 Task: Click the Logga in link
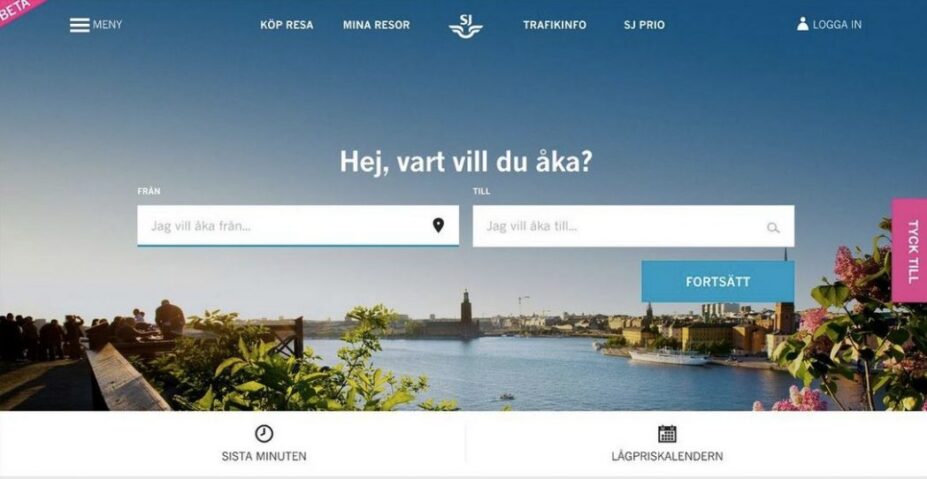837,25
